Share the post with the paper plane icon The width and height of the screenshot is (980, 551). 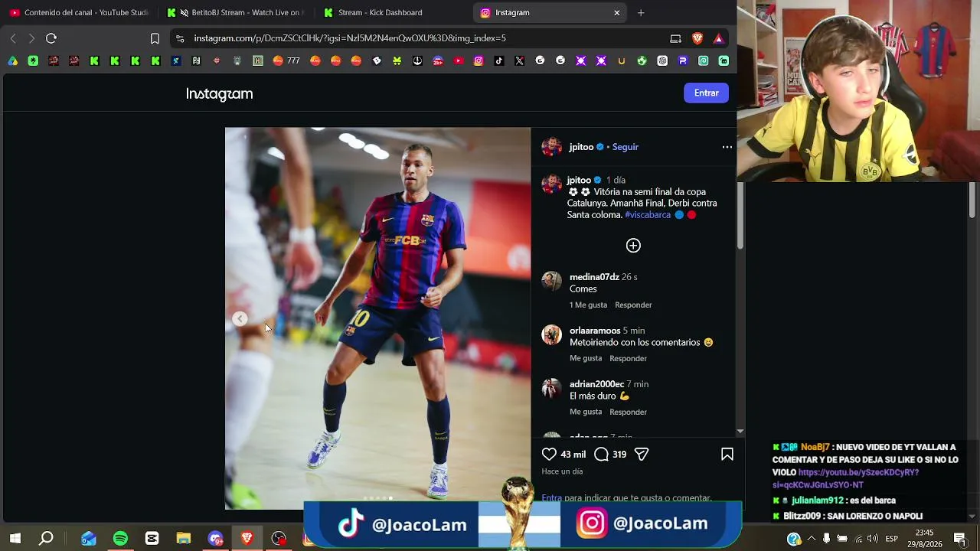tap(642, 455)
